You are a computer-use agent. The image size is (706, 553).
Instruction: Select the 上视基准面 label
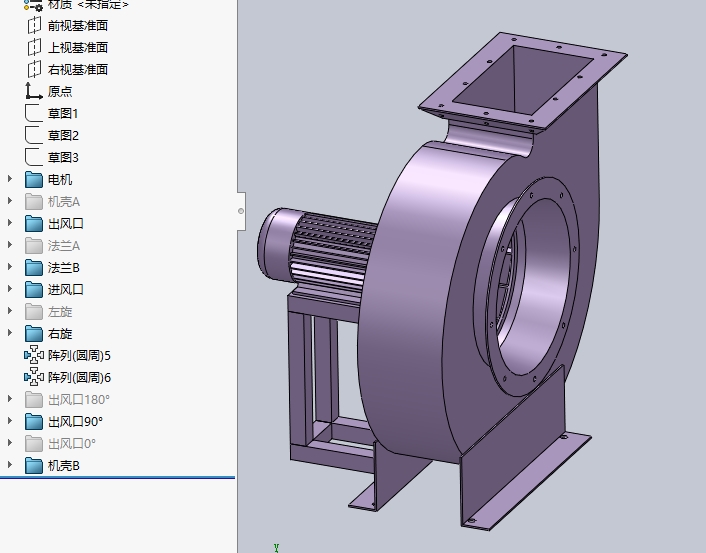coord(78,48)
